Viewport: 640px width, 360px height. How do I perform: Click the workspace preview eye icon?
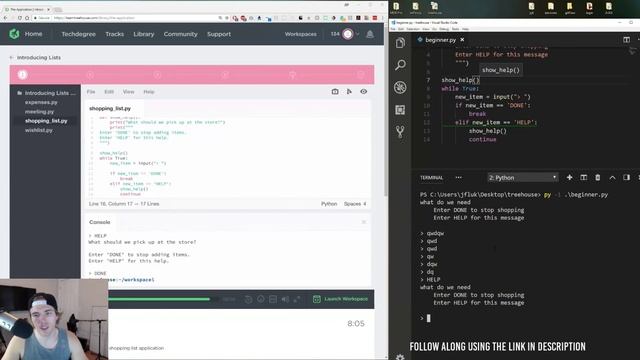click(363, 91)
